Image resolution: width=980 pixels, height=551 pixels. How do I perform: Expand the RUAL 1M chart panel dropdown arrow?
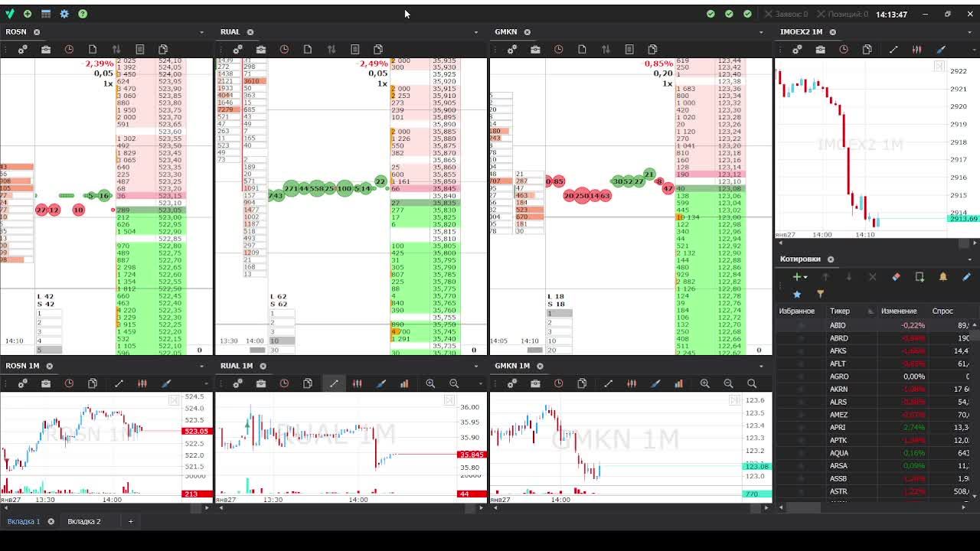[476, 366]
